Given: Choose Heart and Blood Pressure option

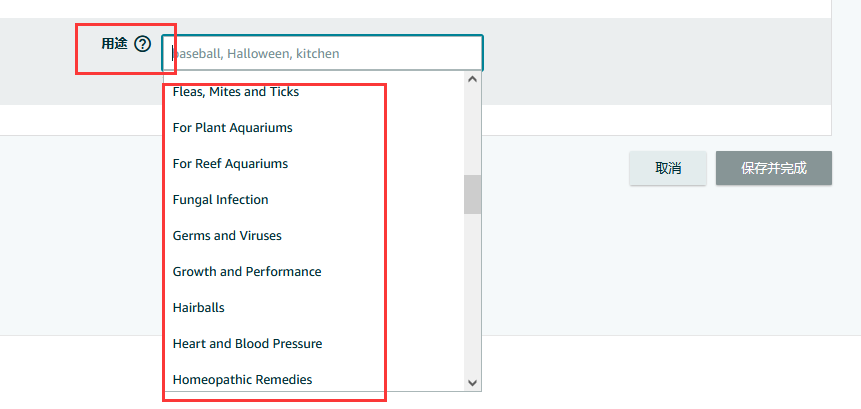Looking at the screenshot, I should point(247,344).
